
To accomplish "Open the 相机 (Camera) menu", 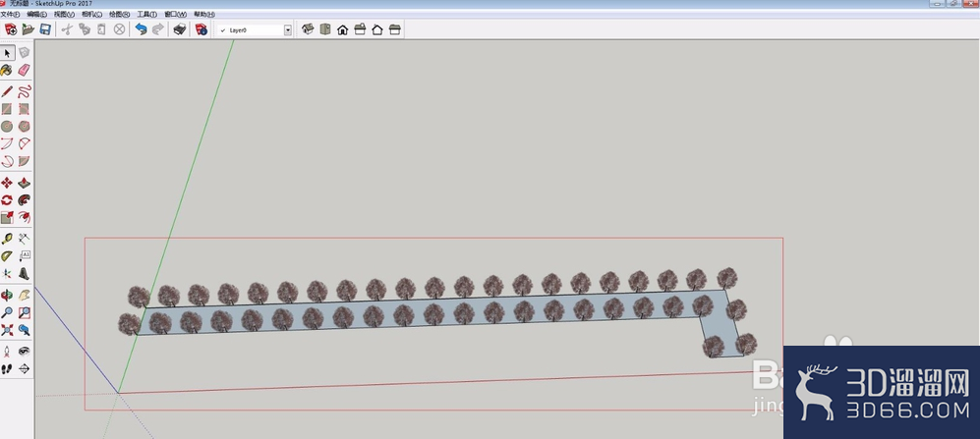I will [91, 14].
